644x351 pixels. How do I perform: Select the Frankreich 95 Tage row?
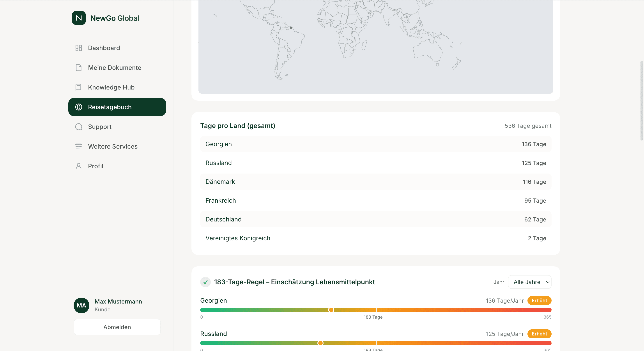(376, 201)
